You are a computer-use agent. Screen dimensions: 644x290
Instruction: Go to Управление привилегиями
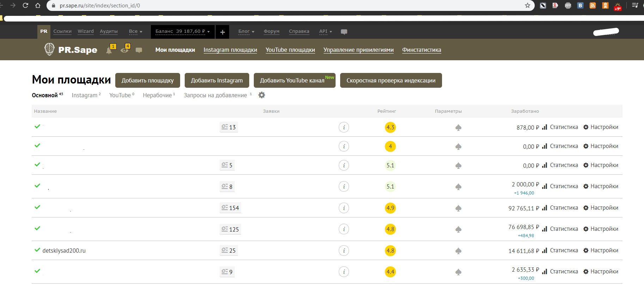[358, 50]
